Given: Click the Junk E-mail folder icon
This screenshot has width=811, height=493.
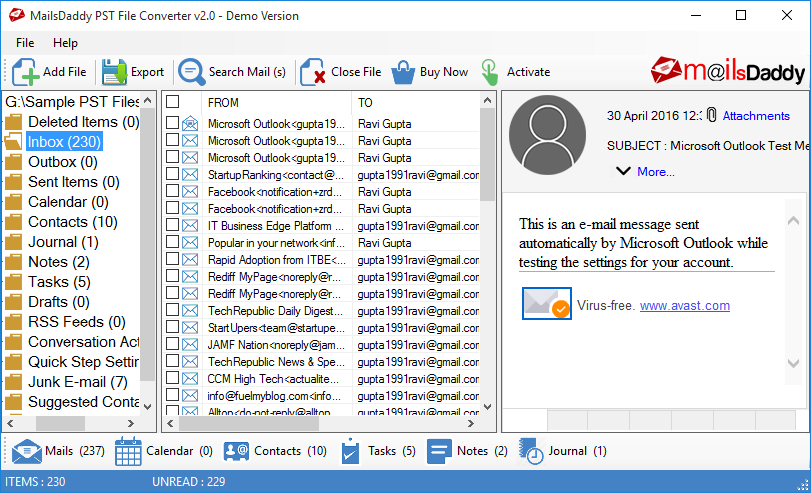Looking at the screenshot, I should [13, 382].
